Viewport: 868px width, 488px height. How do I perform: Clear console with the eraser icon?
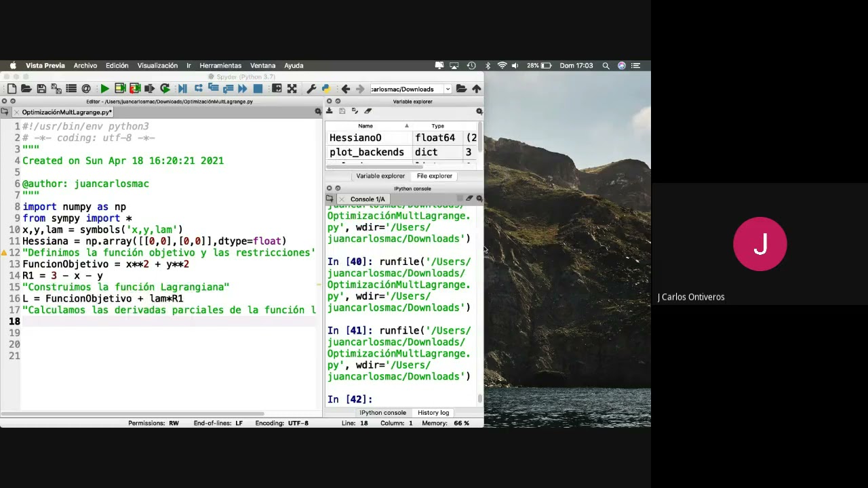pyautogui.click(x=469, y=199)
